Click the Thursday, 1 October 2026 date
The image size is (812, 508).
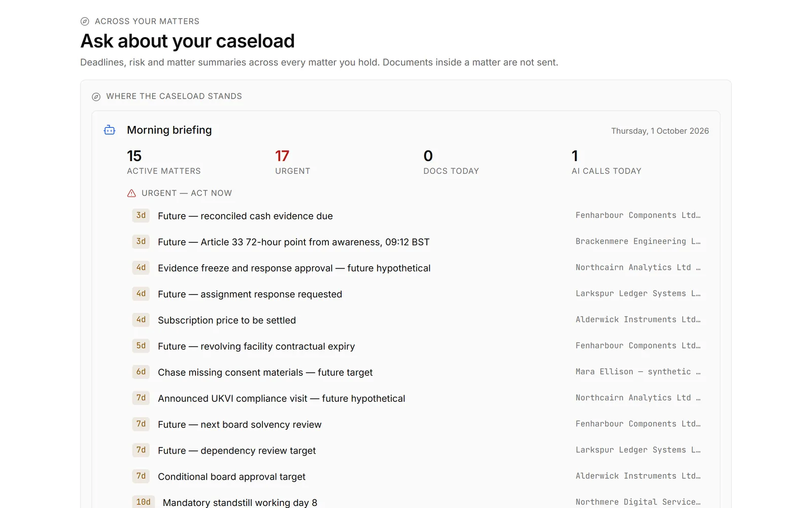[660, 131]
